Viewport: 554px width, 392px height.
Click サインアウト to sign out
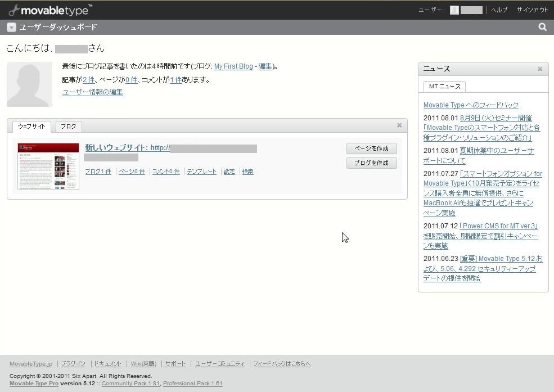pyautogui.click(x=532, y=10)
